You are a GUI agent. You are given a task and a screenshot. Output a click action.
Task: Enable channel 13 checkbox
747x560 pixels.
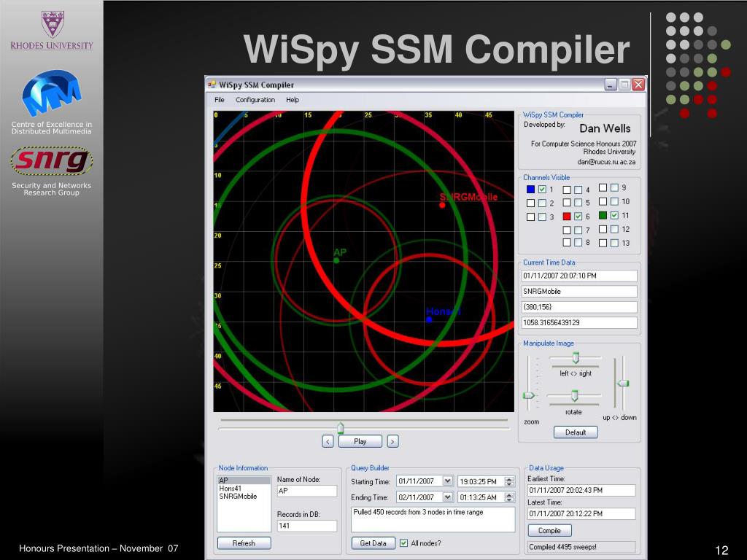click(x=614, y=243)
